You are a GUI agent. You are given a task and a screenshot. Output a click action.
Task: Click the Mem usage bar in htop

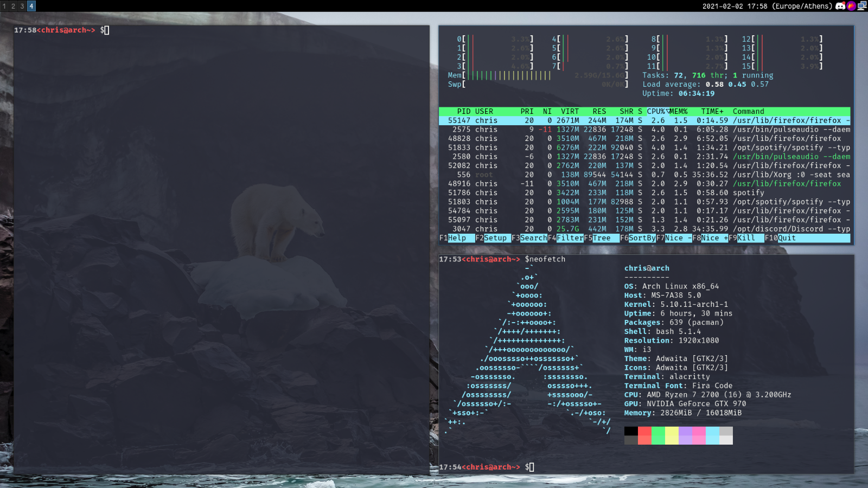538,75
